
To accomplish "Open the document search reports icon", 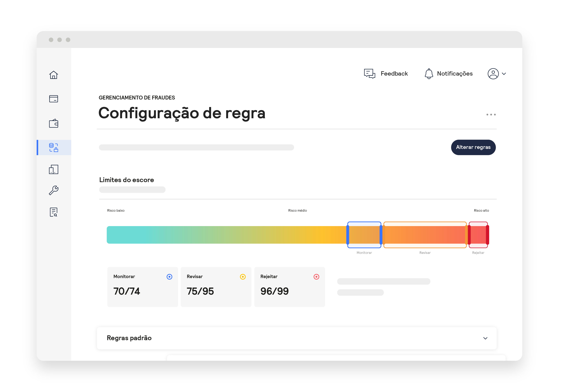I will tap(54, 211).
